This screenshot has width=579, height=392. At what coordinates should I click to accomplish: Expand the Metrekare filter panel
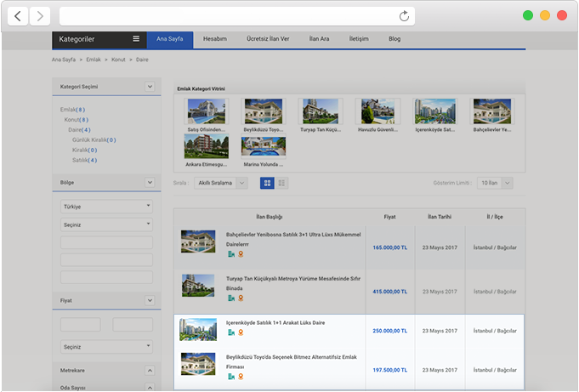coord(150,371)
